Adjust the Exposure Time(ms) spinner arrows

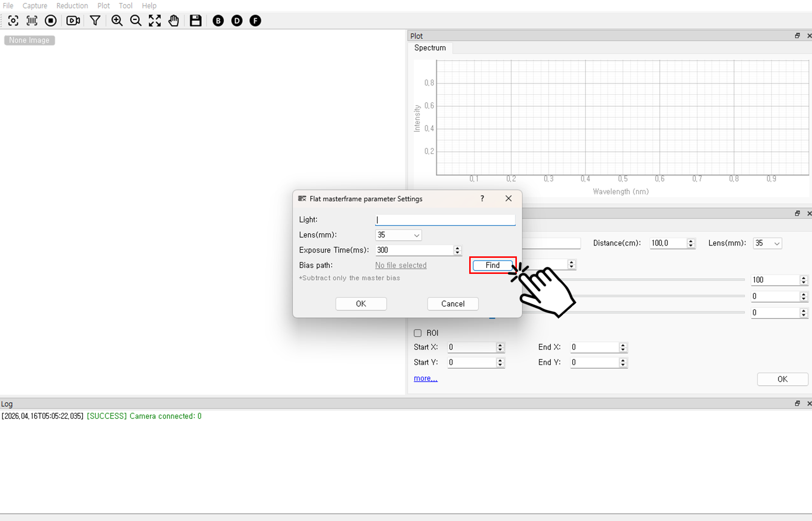[457, 250]
